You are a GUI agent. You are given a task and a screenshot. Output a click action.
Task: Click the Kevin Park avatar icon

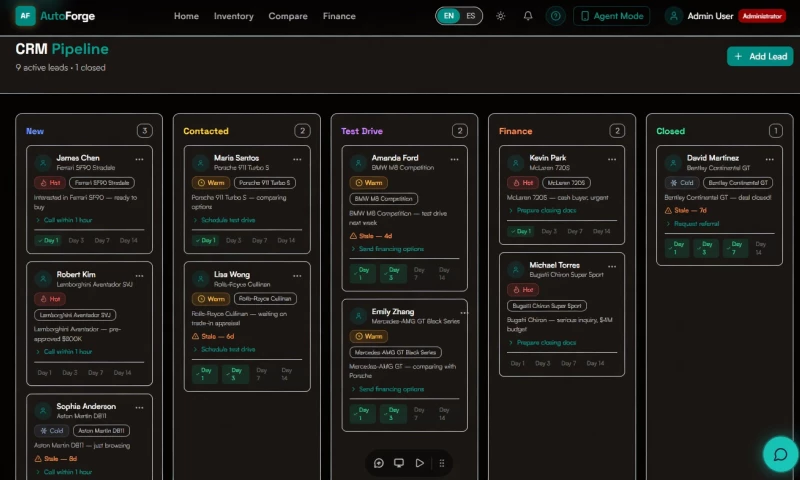pyautogui.click(x=516, y=163)
